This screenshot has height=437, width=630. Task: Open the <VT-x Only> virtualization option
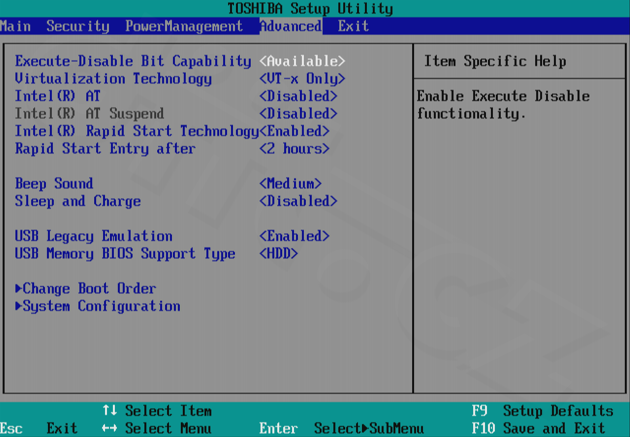coord(302,79)
